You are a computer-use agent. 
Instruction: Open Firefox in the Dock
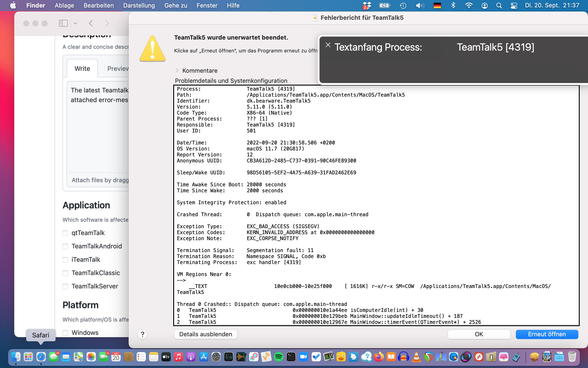tap(379, 357)
